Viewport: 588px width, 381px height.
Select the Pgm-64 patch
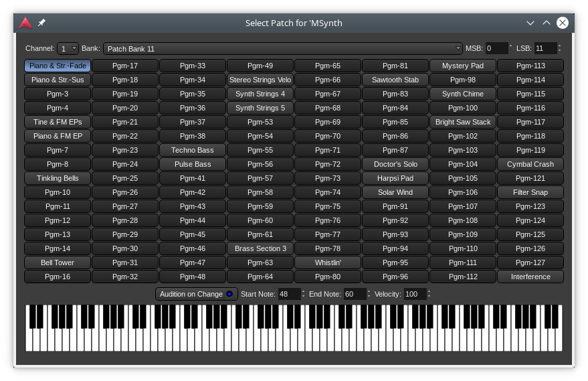pyautogui.click(x=260, y=277)
